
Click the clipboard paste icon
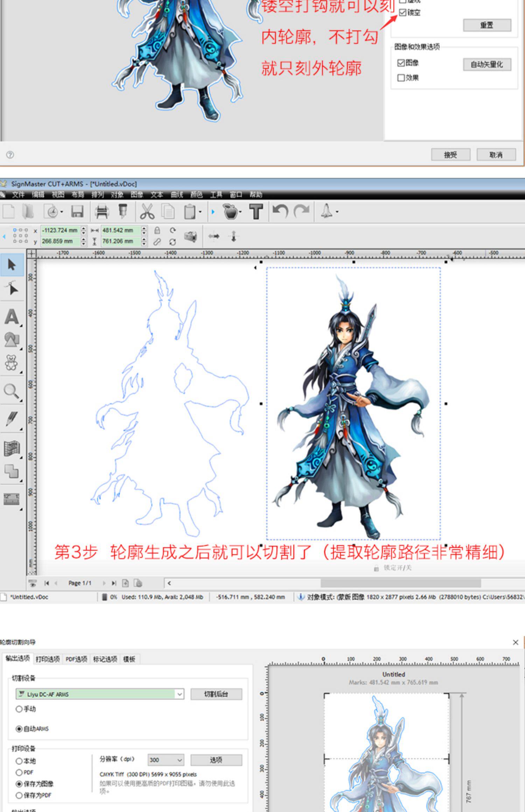190,212
